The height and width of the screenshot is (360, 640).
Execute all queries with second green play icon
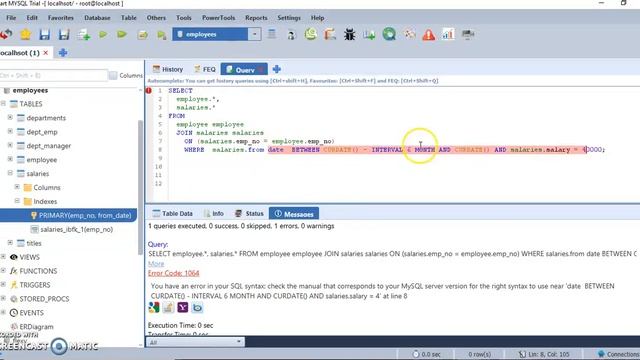[122, 34]
